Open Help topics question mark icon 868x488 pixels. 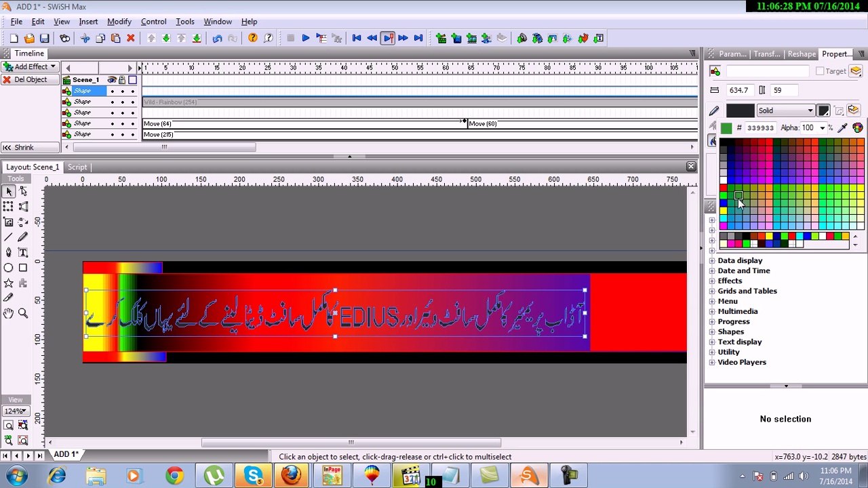click(253, 39)
